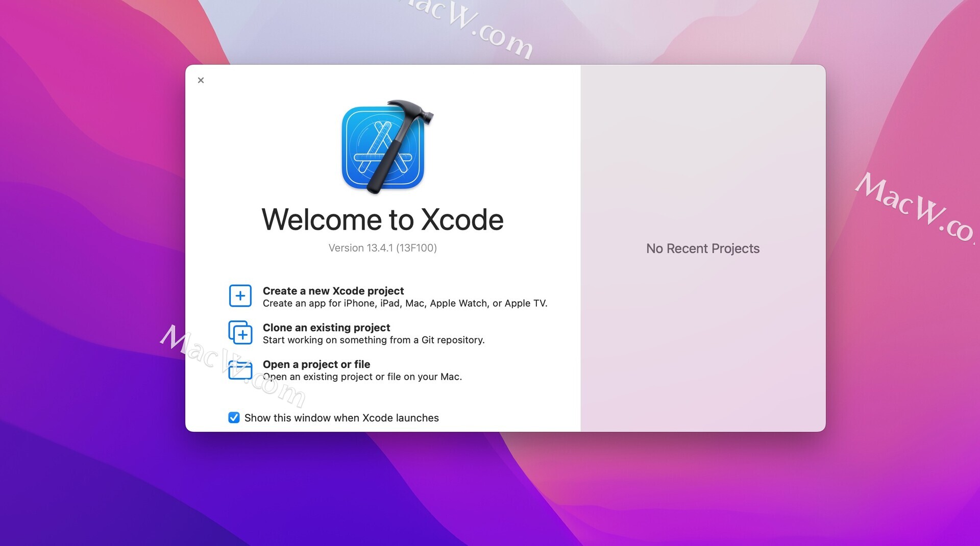Screen dimensions: 980x546
Task: Click the No Recent Projects panel
Action: coord(703,249)
